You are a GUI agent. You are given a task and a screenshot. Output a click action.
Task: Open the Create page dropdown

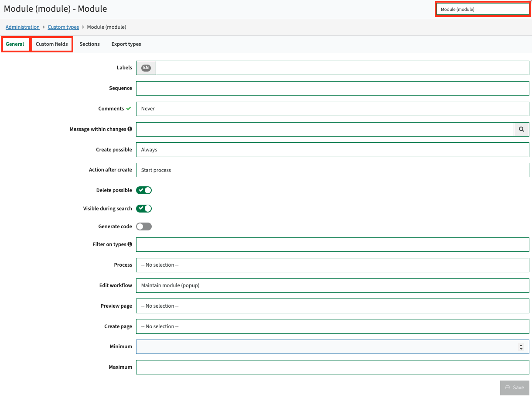click(333, 326)
